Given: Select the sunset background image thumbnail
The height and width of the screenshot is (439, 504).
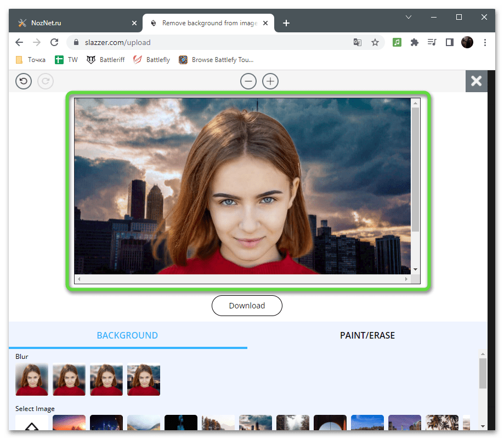Looking at the screenshot, I should tap(69, 422).
